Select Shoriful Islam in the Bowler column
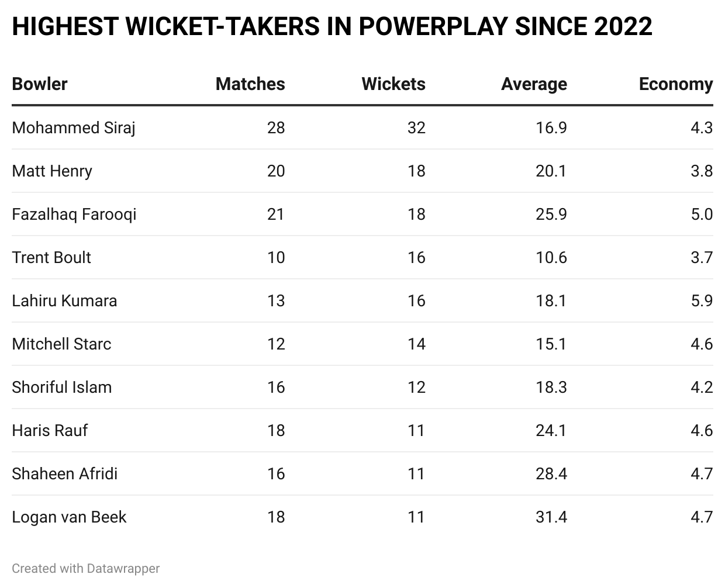The width and height of the screenshot is (725, 588). point(61,387)
